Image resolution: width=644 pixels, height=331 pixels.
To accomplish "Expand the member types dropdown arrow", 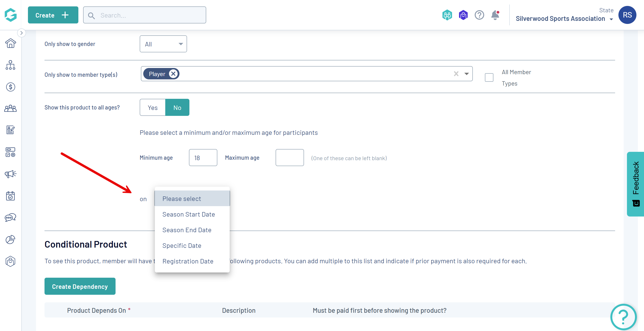I will [466, 74].
